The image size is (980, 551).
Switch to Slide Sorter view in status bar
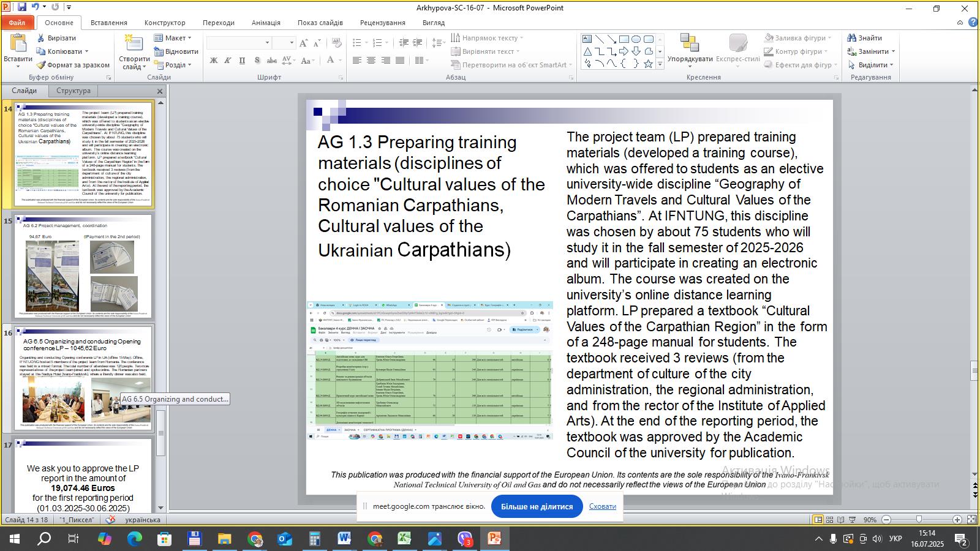(x=829, y=520)
